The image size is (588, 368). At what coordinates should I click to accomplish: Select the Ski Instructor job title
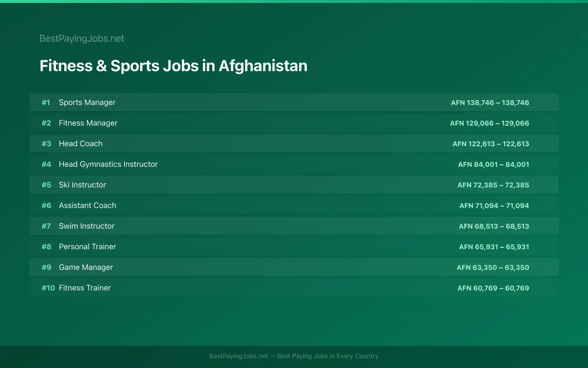[x=82, y=185]
